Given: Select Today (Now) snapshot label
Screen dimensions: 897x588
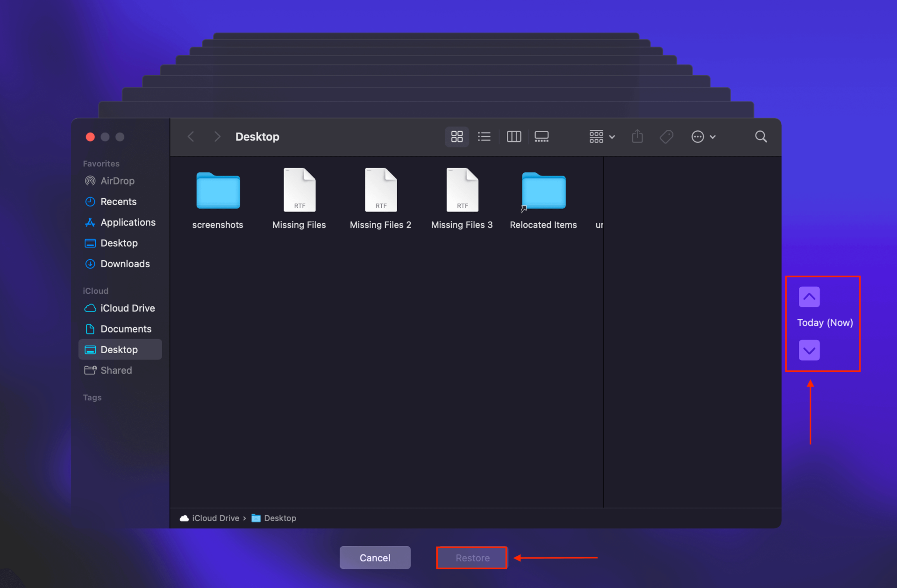Looking at the screenshot, I should 824,322.
